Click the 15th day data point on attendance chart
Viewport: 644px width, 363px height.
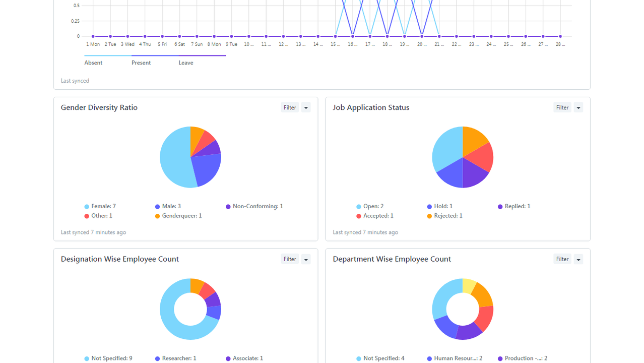click(x=336, y=36)
